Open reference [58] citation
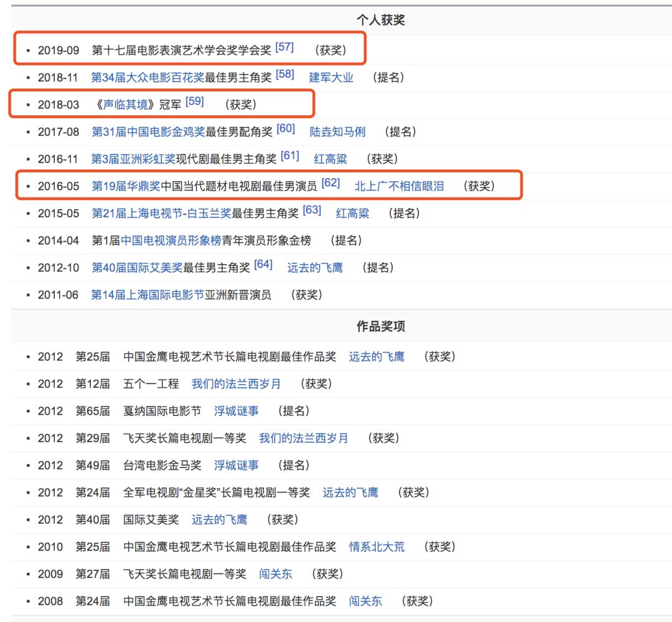Viewport: 672px width, 622px height. click(x=285, y=75)
